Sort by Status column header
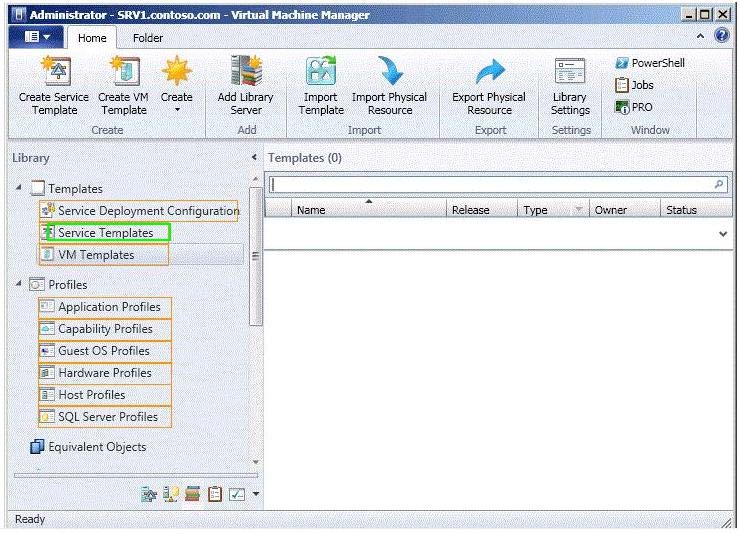Image resolution: width=740 pixels, height=534 pixels. [x=697, y=209]
